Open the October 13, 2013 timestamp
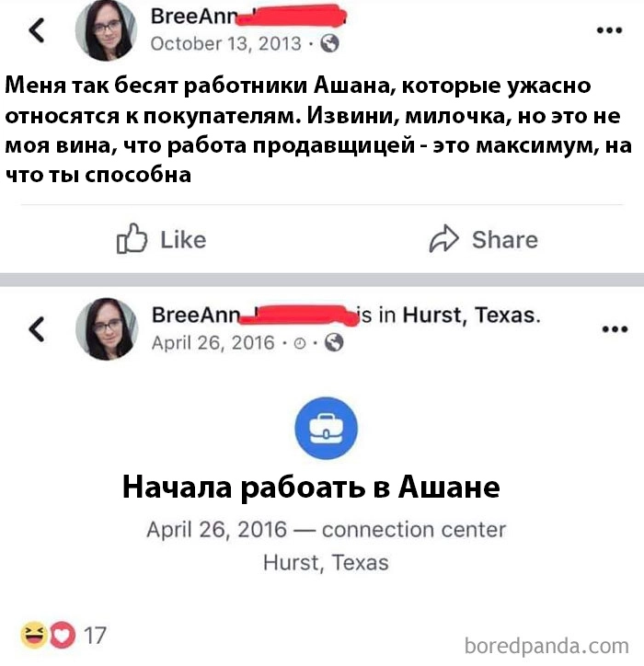 pos(226,44)
